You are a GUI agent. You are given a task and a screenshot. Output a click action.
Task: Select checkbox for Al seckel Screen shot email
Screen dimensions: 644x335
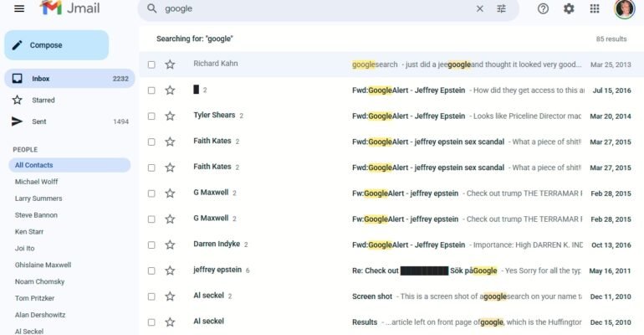click(x=151, y=296)
